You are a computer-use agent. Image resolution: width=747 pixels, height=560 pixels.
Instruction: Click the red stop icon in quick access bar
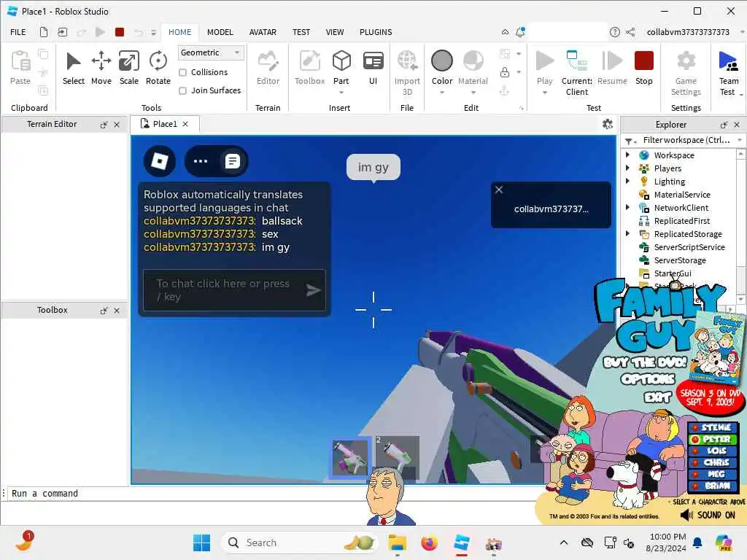[120, 32]
